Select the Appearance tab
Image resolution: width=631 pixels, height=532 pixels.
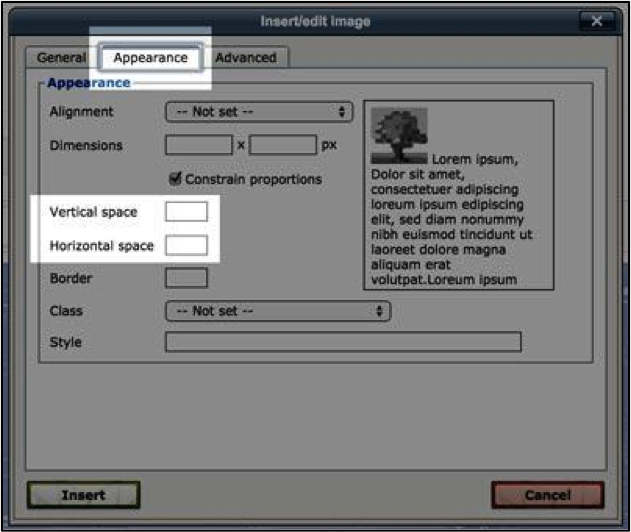tap(150, 58)
